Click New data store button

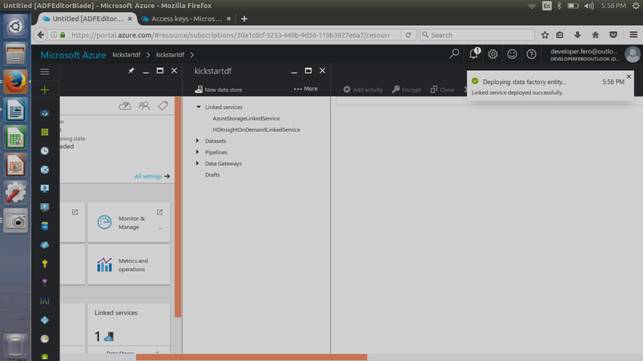coord(219,89)
